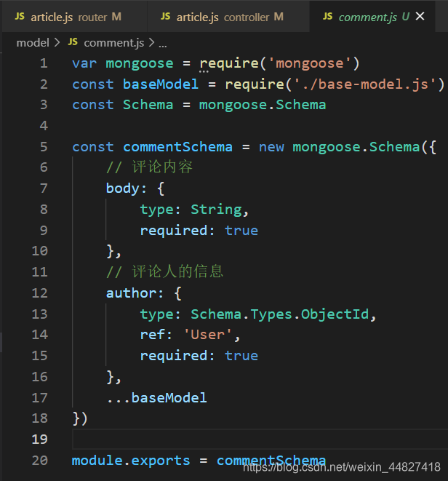Click the 评论内容 comment on line 6

coord(149,167)
